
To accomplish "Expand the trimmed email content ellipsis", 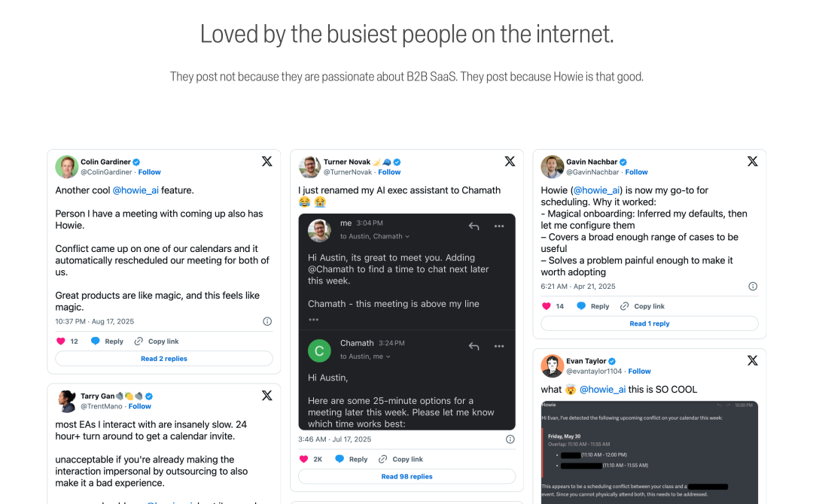I will click(x=313, y=320).
